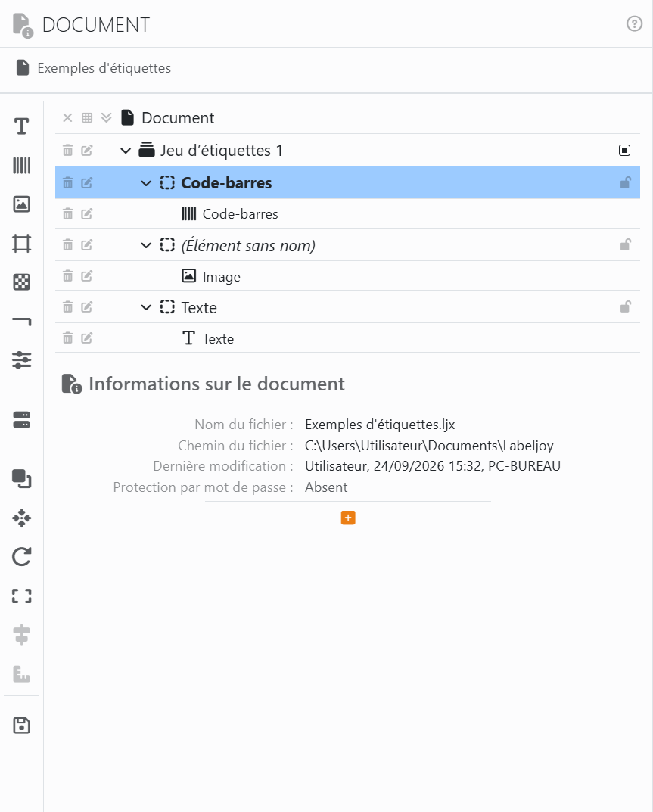The height and width of the screenshot is (812, 653).
Task: Collapse the bold Code-barres group
Action: [x=146, y=183]
